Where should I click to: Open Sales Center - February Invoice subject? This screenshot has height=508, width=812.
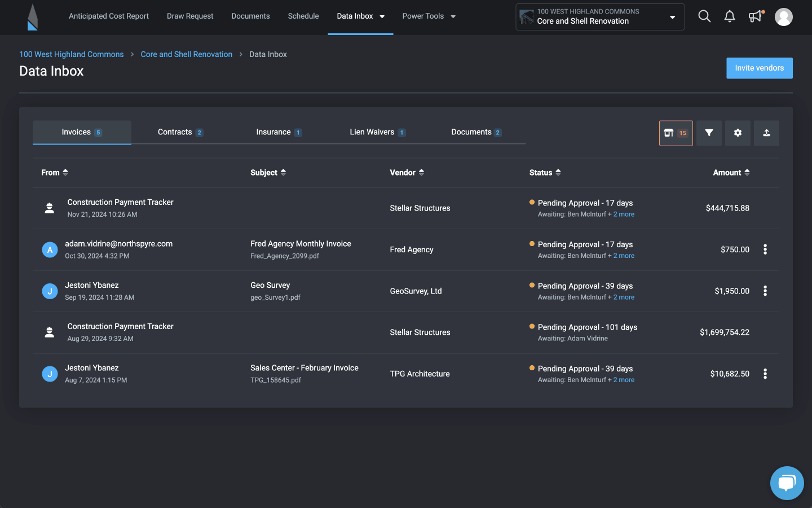(304, 368)
